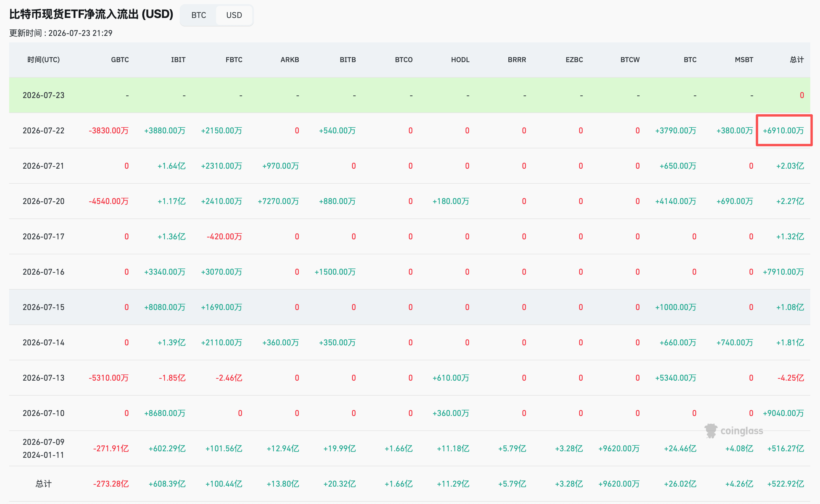The height and width of the screenshot is (504, 820).
Task: Click the +522.92亿 grand total
Action: coord(785,484)
